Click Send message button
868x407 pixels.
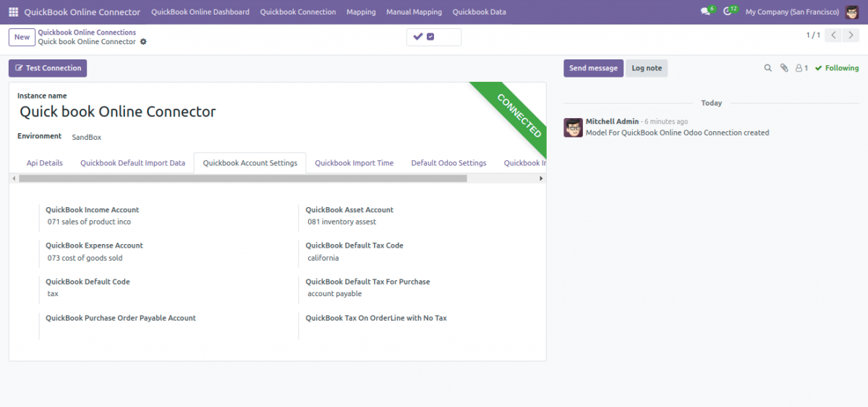593,68
